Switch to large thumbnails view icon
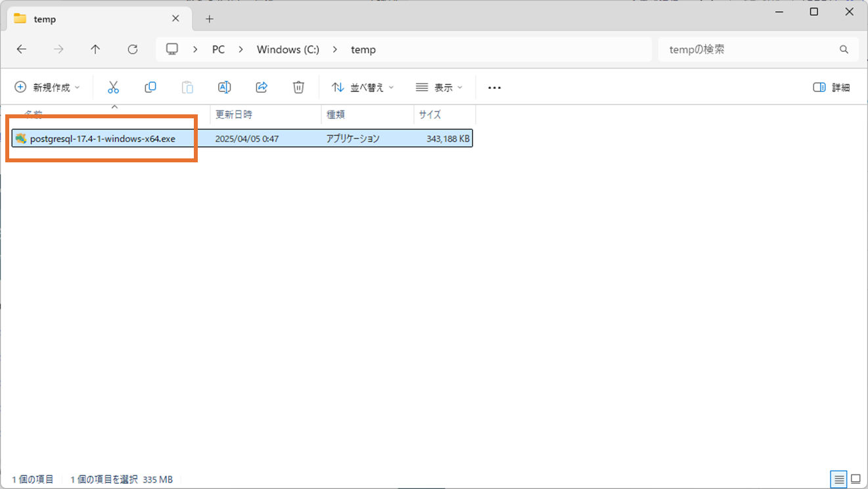Screen dimensions: 868x489 [856, 479]
